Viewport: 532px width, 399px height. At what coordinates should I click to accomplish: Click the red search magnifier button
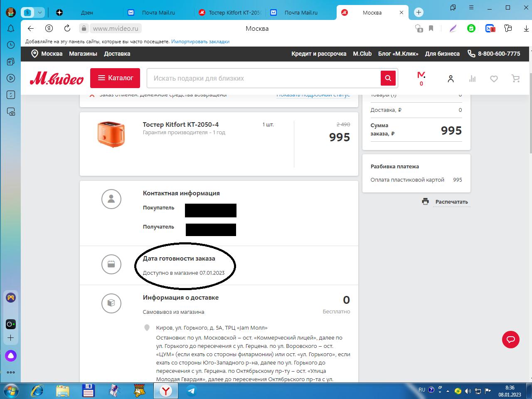(x=388, y=78)
